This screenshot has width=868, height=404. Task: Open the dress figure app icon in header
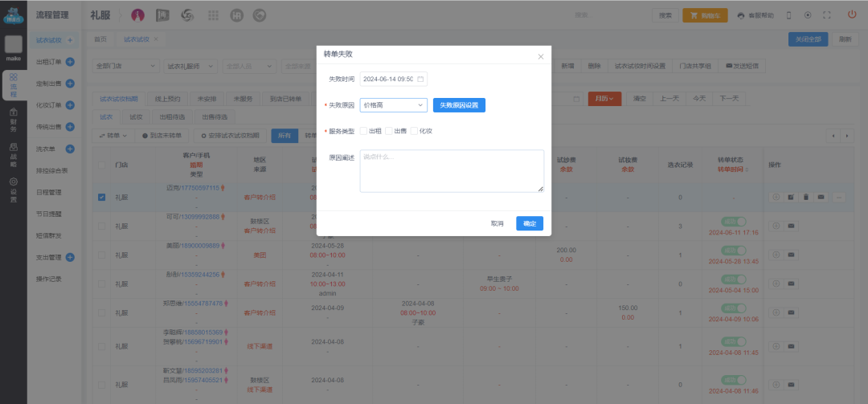[138, 15]
